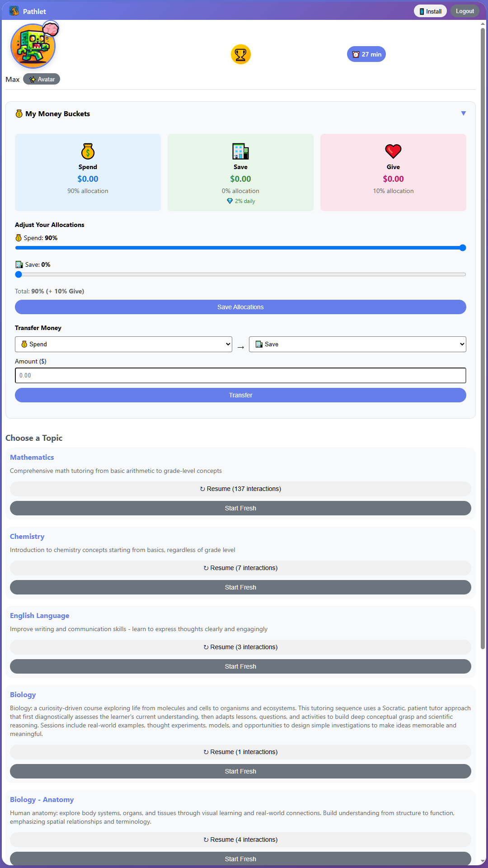Click the Spend $0.00 balance amount
The height and width of the screenshot is (868, 488).
pyautogui.click(x=88, y=179)
